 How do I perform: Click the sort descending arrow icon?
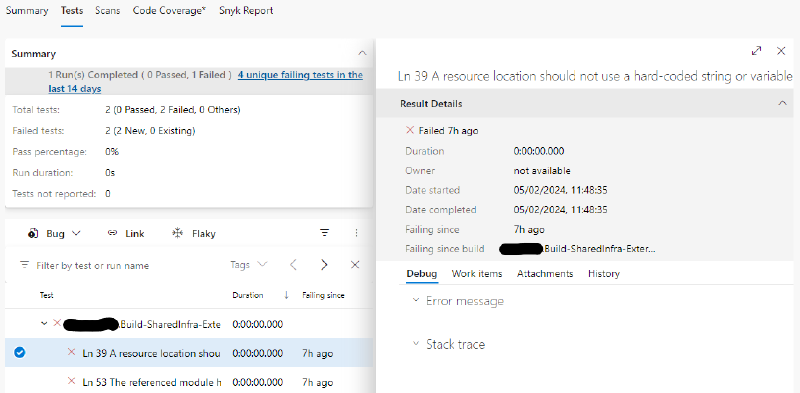coord(286,295)
